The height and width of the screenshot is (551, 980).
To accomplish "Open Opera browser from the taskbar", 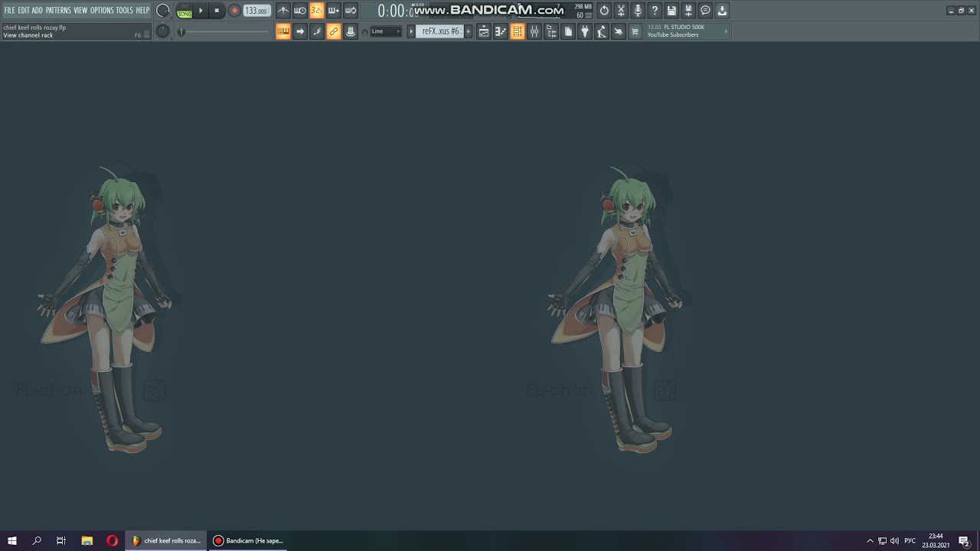I will [x=112, y=540].
